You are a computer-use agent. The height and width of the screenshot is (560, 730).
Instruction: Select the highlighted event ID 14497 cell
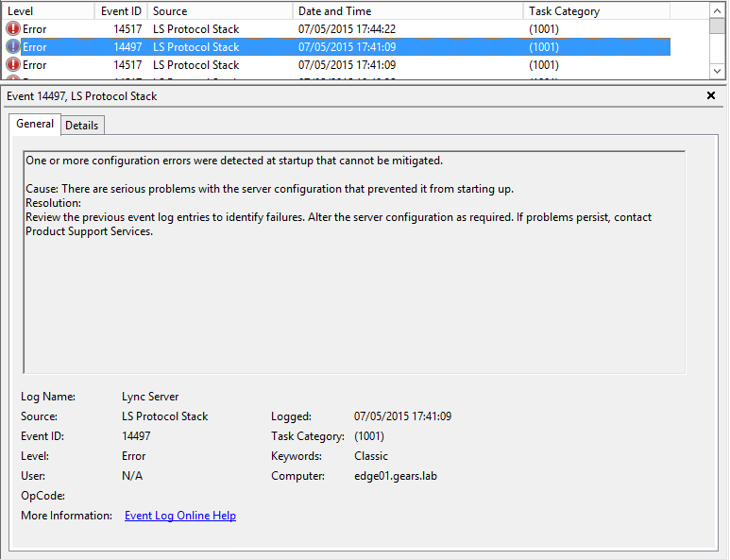click(x=127, y=47)
